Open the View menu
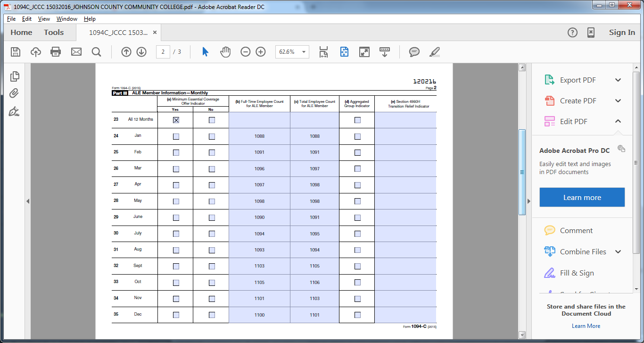 (x=44, y=19)
